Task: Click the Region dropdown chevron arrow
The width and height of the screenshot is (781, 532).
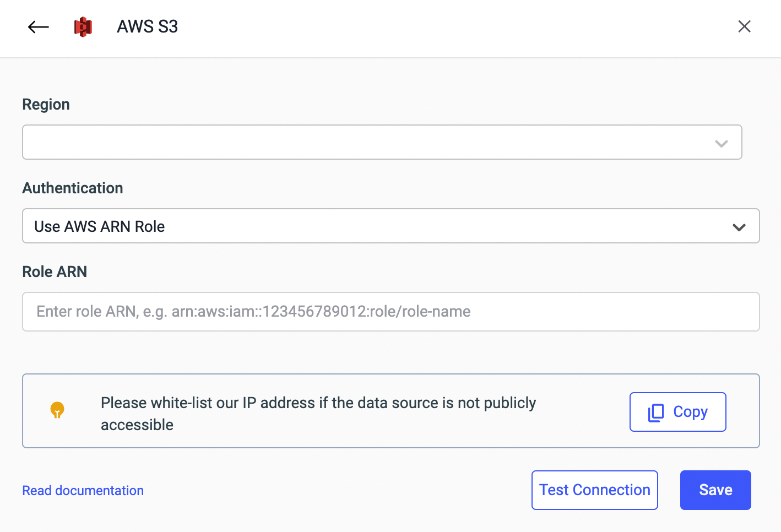Action: coord(721,143)
